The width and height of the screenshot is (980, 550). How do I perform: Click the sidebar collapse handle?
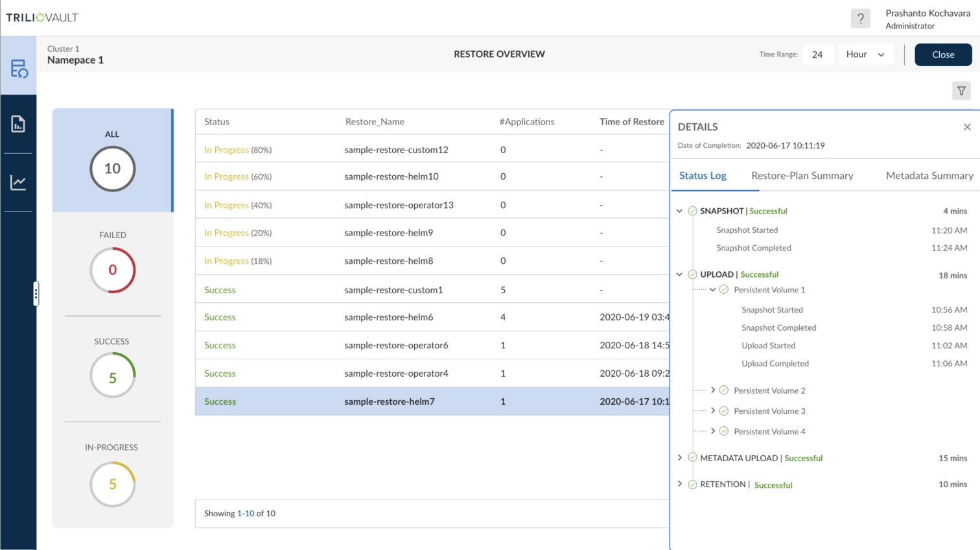coord(36,294)
